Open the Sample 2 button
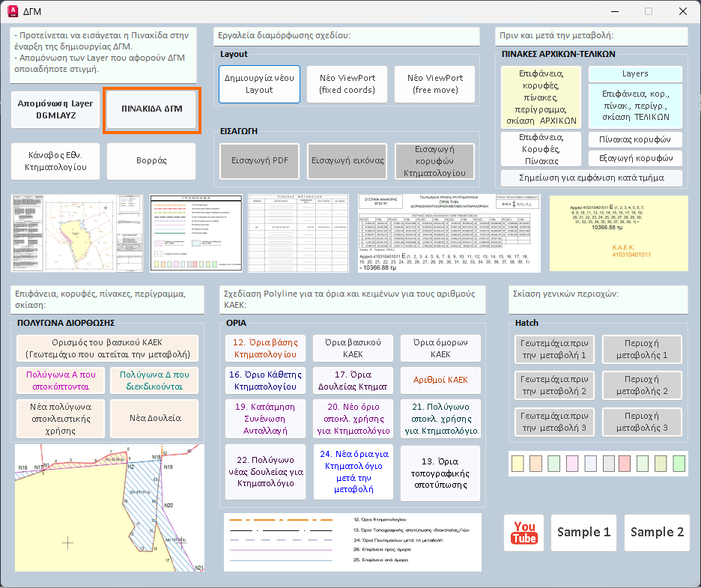Screen dimensions: 701x588 point(658,533)
